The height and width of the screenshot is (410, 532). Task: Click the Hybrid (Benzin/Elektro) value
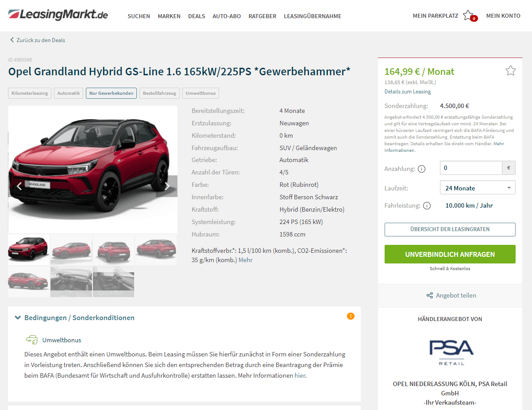[312, 209]
